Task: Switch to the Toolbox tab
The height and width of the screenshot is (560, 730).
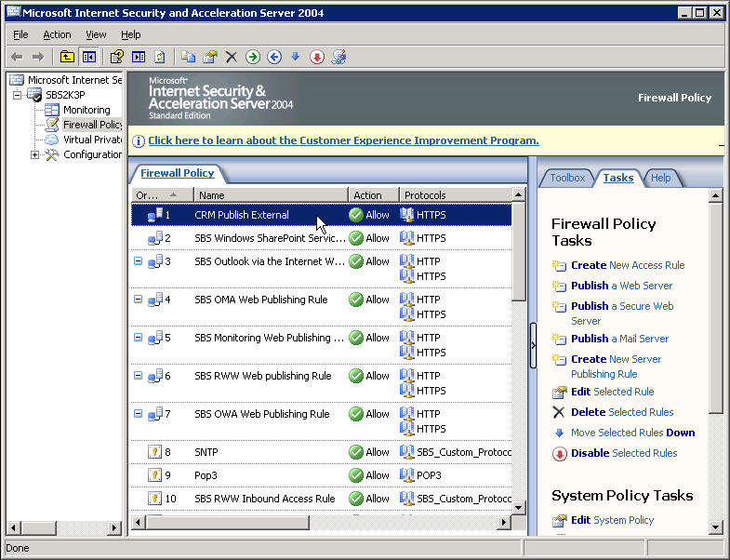Action: (x=567, y=178)
